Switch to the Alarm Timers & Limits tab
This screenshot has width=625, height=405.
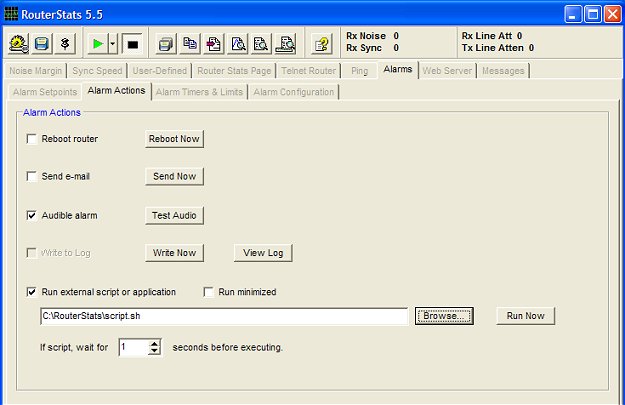(x=198, y=92)
